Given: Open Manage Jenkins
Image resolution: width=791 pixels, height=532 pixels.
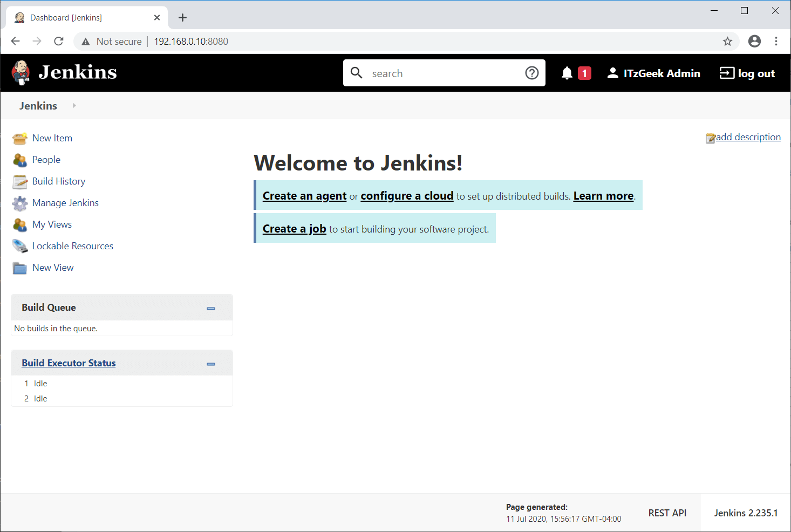Looking at the screenshot, I should pyautogui.click(x=65, y=203).
